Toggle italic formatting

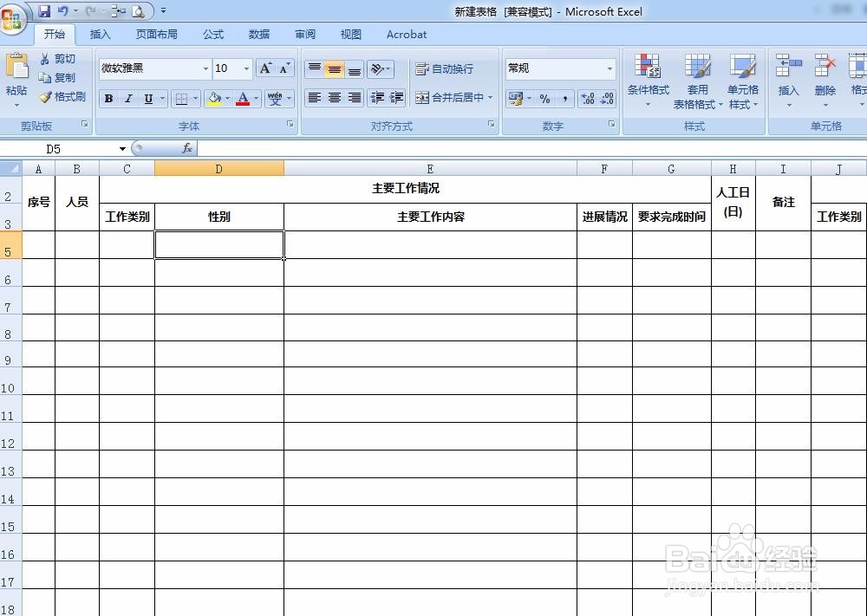pos(128,99)
